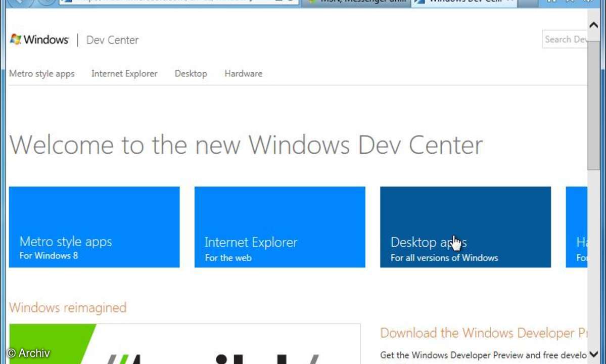Focus the Search Dev Center box
The image size is (606, 364).
(x=565, y=39)
